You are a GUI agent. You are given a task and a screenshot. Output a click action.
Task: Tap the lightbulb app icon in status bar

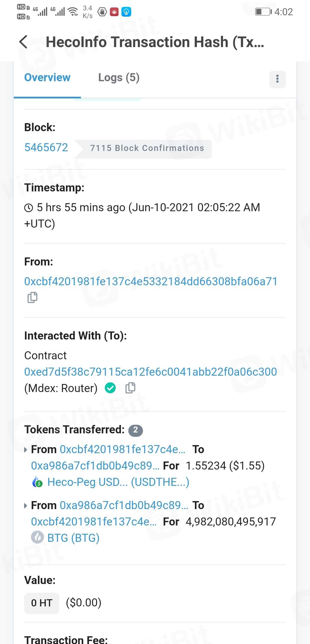click(126, 12)
